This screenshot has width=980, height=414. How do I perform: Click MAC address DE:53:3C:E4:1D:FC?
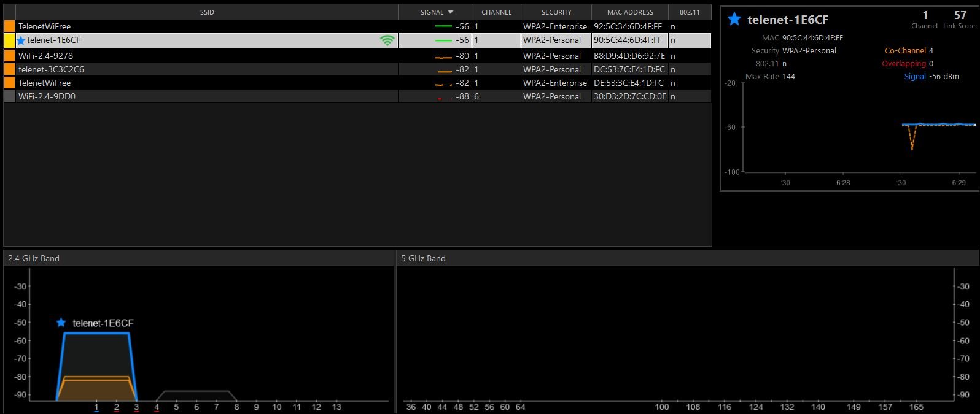pos(628,83)
